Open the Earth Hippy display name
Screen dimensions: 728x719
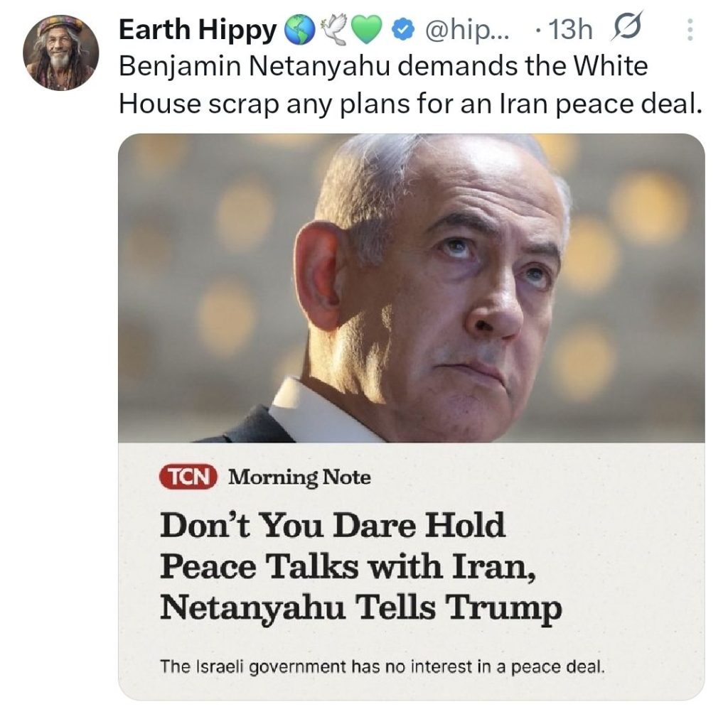click(196, 30)
